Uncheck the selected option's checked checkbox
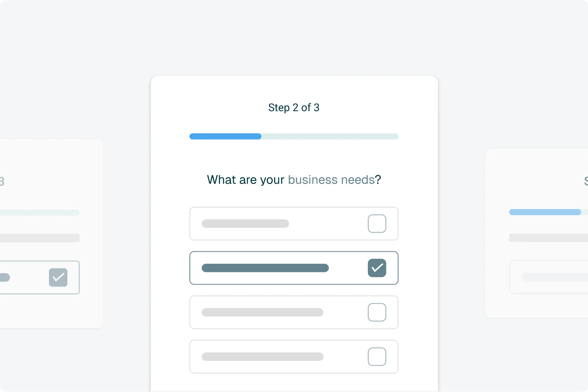 click(377, 268)
